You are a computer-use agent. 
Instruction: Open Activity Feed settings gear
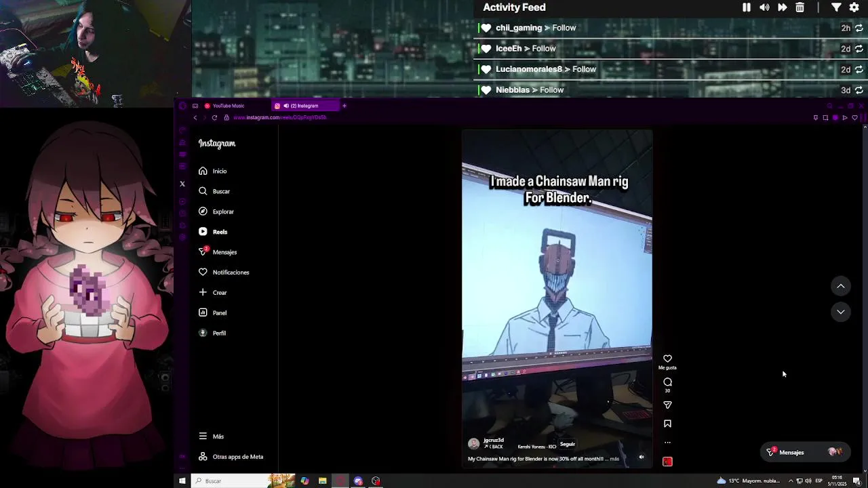click(854, 7)
